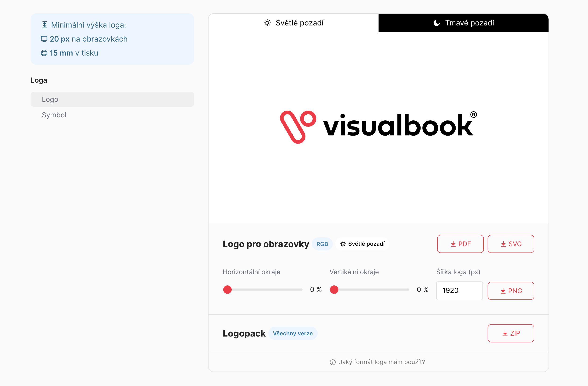Click the Loga section heading

[39, 80]
